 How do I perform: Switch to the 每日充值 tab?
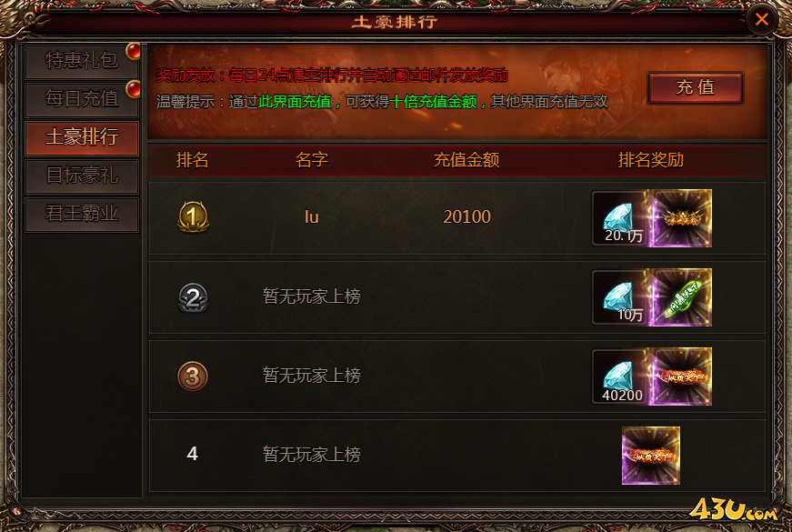coord(82,99)
